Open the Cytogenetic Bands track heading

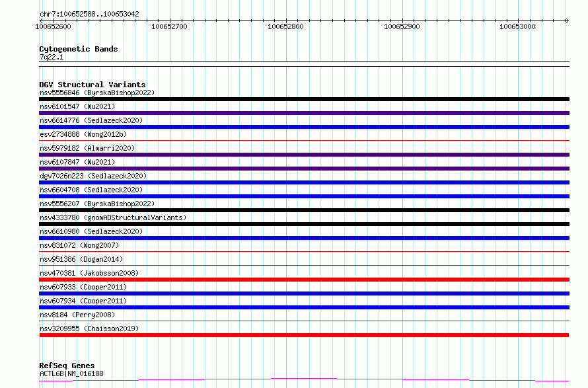79,49
